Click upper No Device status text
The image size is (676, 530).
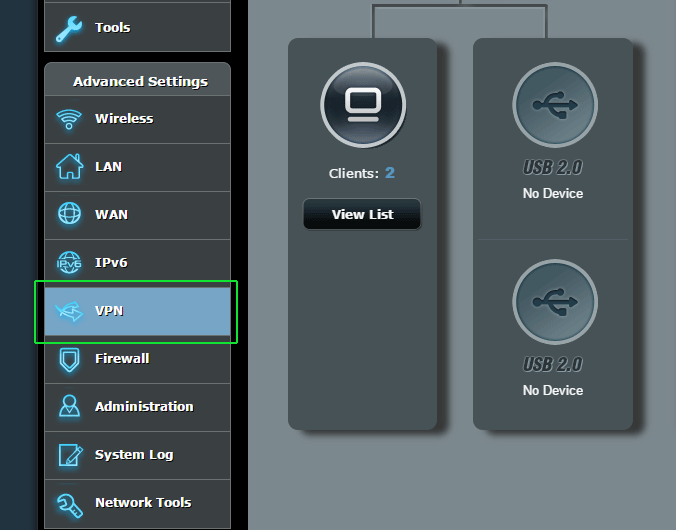pos(553,193)
